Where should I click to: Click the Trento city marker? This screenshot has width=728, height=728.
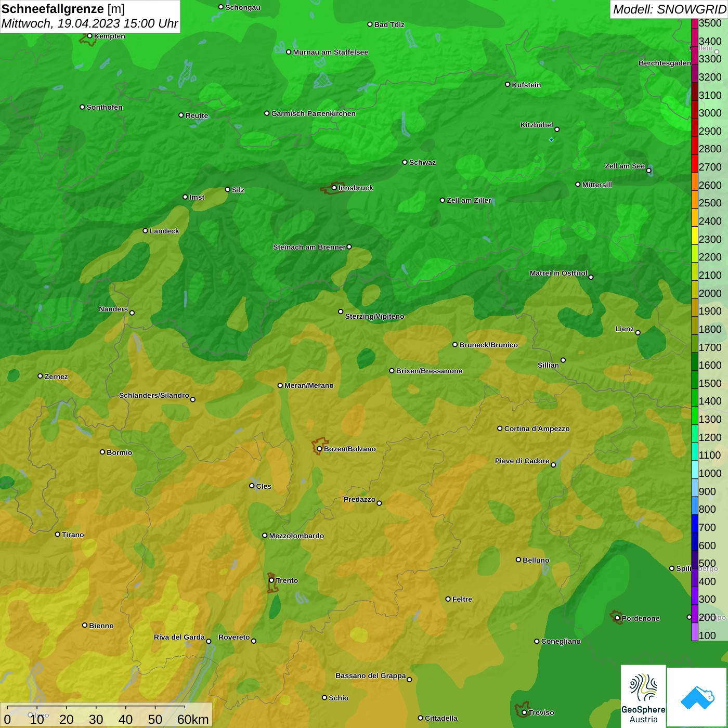(271, 580)
